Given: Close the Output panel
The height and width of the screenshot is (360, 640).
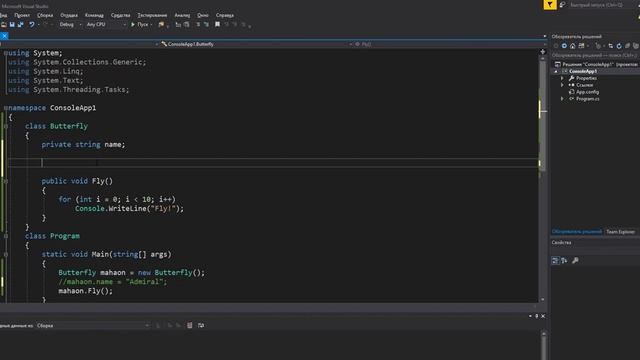Looking at the screenshot, I should [543, 316].
